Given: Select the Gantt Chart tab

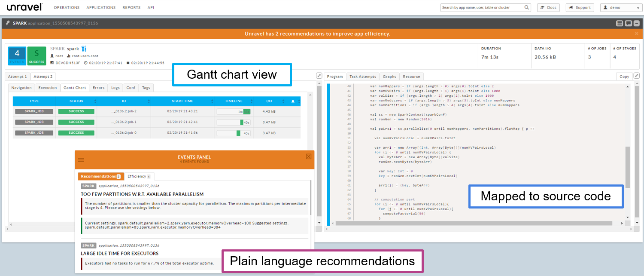Looking at the screenshot, I should tap(75, 88).
